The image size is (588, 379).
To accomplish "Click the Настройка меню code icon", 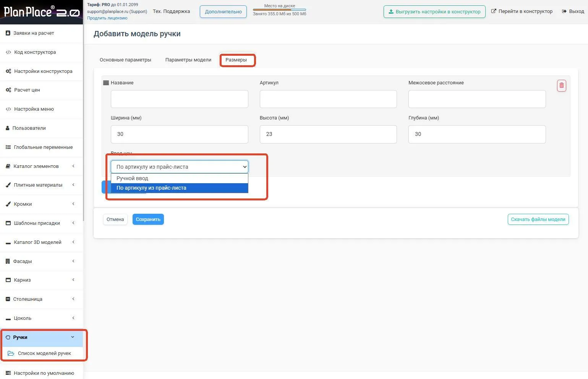I will click(8, 109).
